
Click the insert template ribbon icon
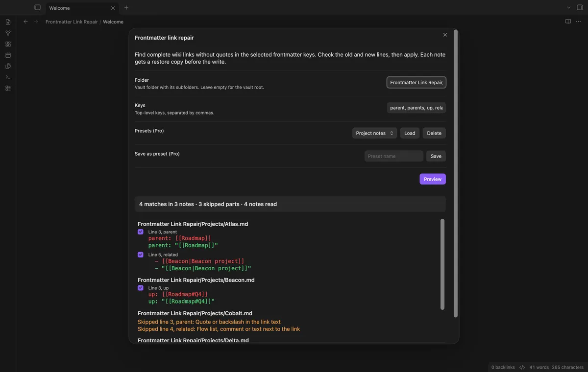pyautogui.click(x=8, y=66)
